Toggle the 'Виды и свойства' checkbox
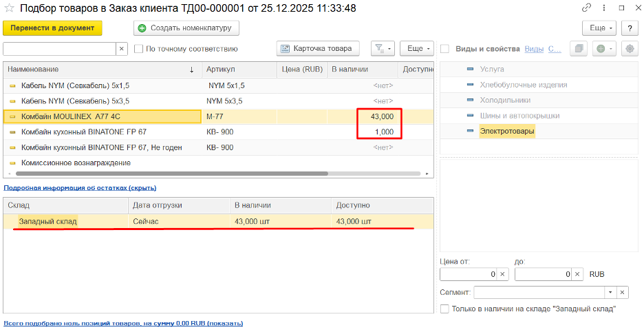 tap(445, 49)
